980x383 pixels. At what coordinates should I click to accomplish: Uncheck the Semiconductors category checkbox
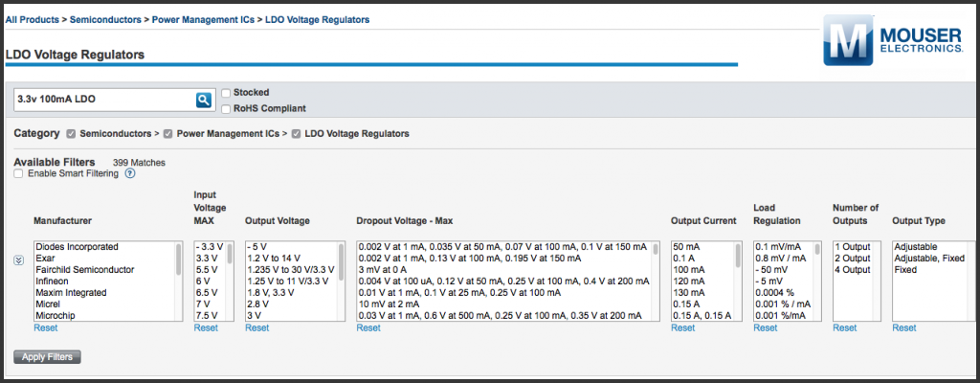coord(71,134)
